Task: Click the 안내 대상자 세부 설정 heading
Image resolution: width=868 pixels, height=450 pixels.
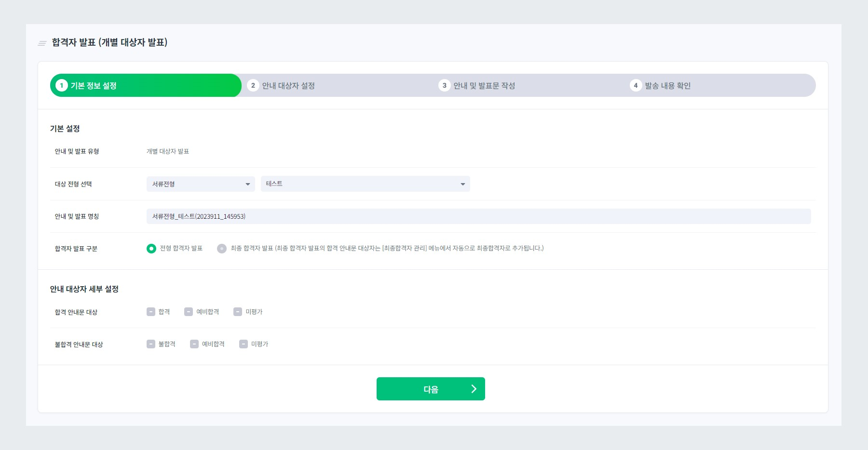Action: 84,289
